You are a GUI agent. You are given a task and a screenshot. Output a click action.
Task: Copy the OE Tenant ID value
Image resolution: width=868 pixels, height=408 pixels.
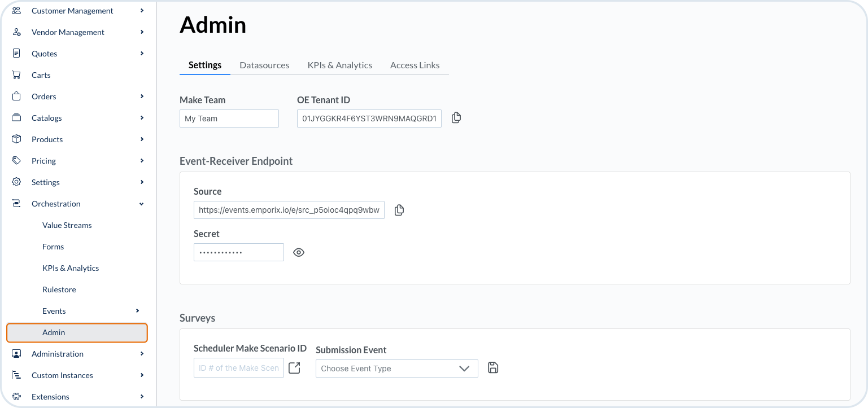(x=456, y=118)
